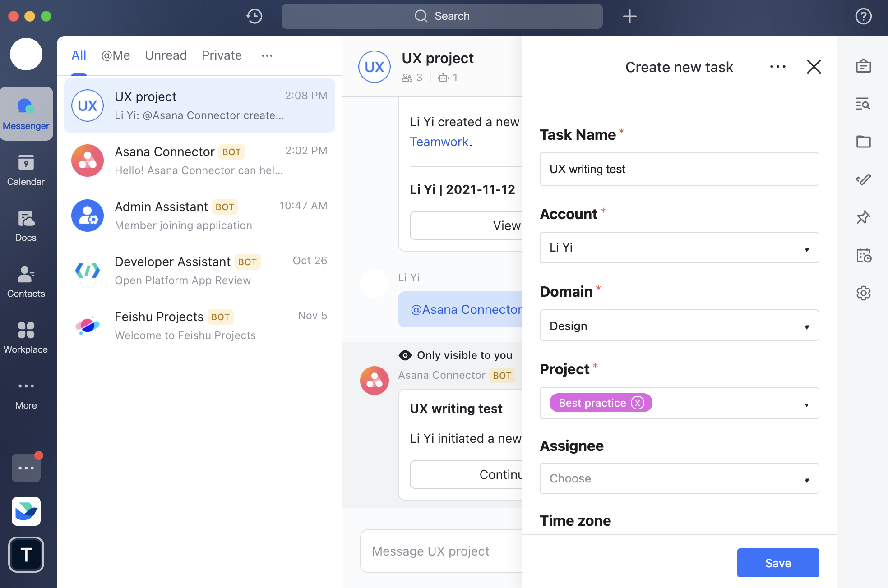
Task: Open pinned messages for UX project
Action: 864,217
